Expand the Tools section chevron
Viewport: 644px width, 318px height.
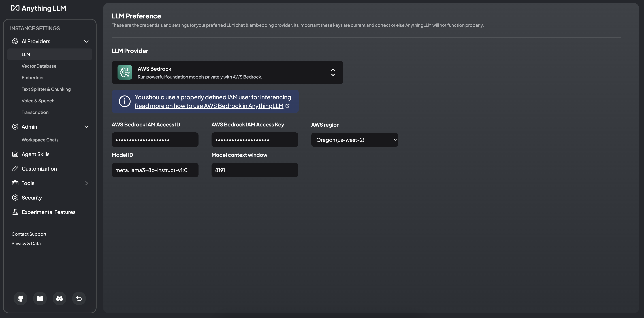click(86, 183)
